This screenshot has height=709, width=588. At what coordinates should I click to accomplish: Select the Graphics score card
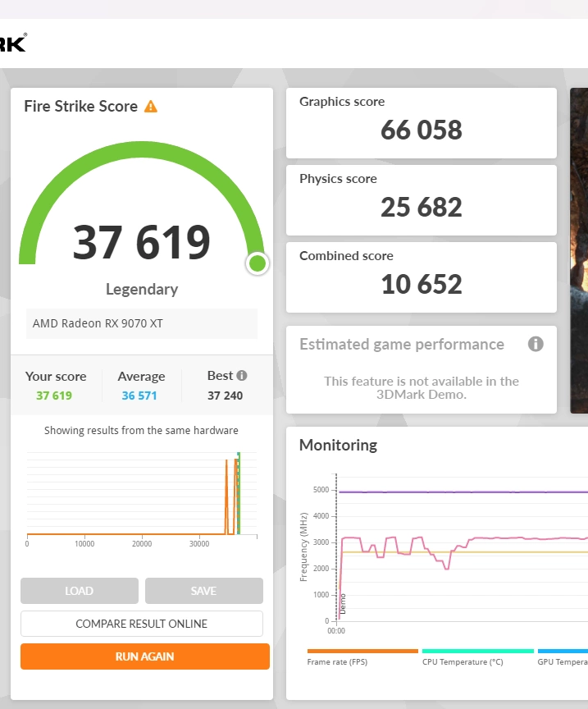(421, 122)
